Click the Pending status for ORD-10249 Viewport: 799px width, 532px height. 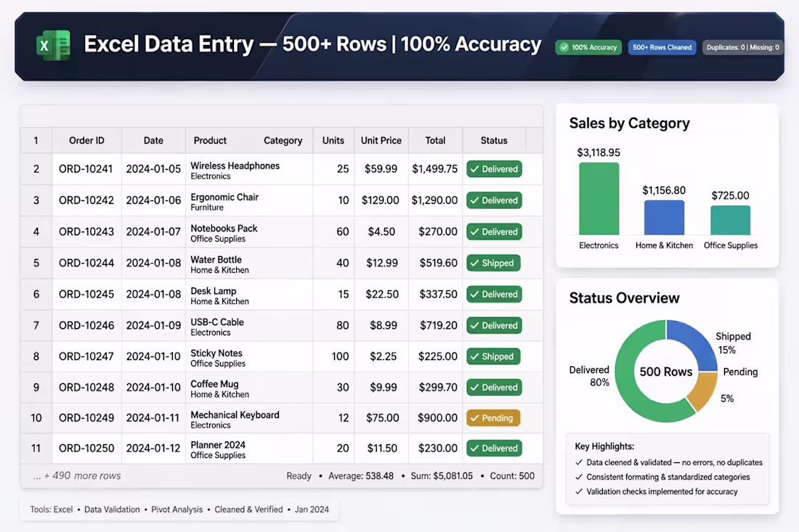(492, 418)
